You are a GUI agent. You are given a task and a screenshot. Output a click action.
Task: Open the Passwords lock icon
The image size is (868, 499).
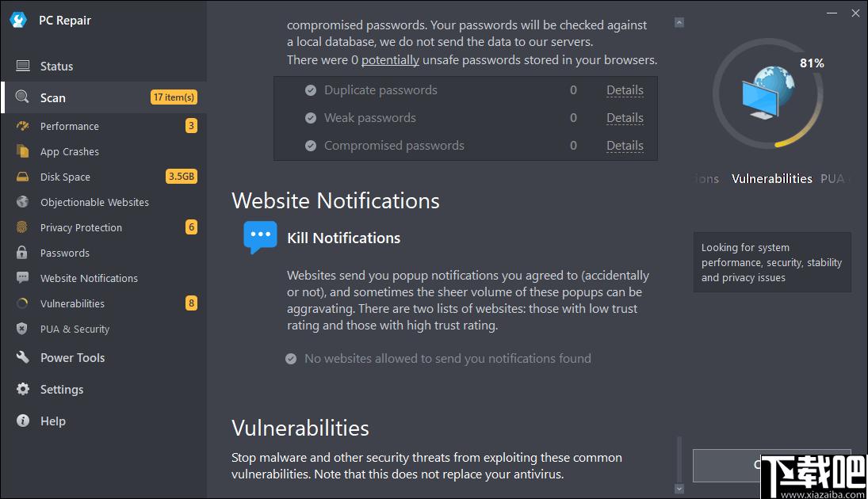pos(22,253)
